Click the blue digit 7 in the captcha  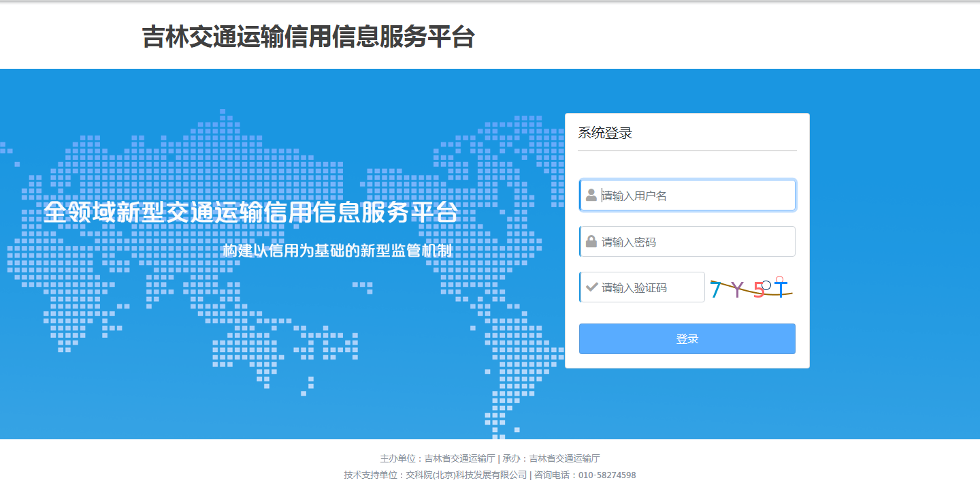pyautogui.click(x=715, y=290)
